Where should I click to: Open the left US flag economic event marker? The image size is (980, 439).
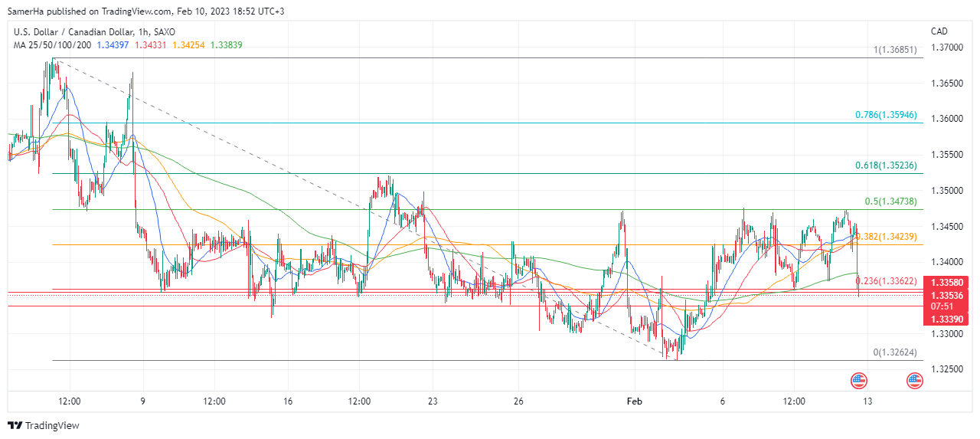(858, 380)
